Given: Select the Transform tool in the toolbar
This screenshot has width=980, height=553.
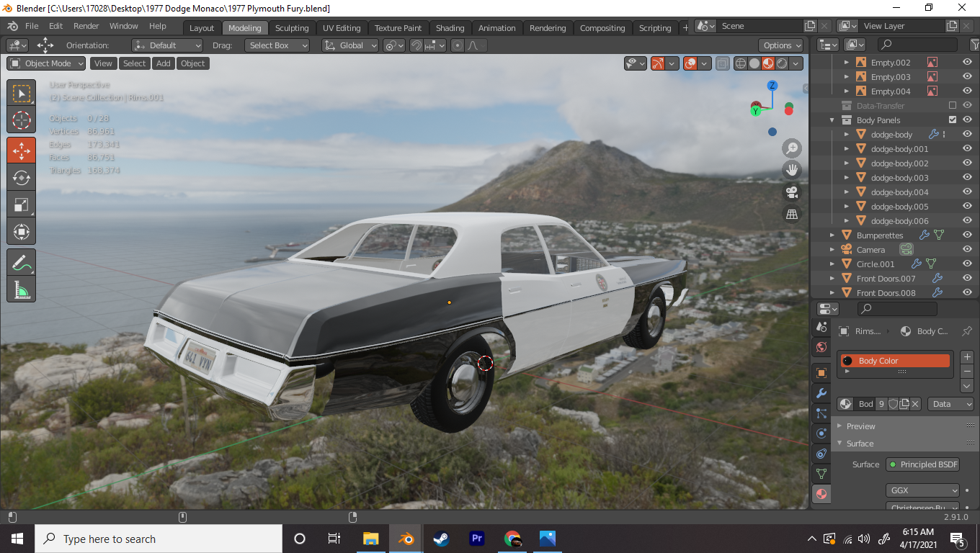Looking at the screenshot, I should point(21,232).
